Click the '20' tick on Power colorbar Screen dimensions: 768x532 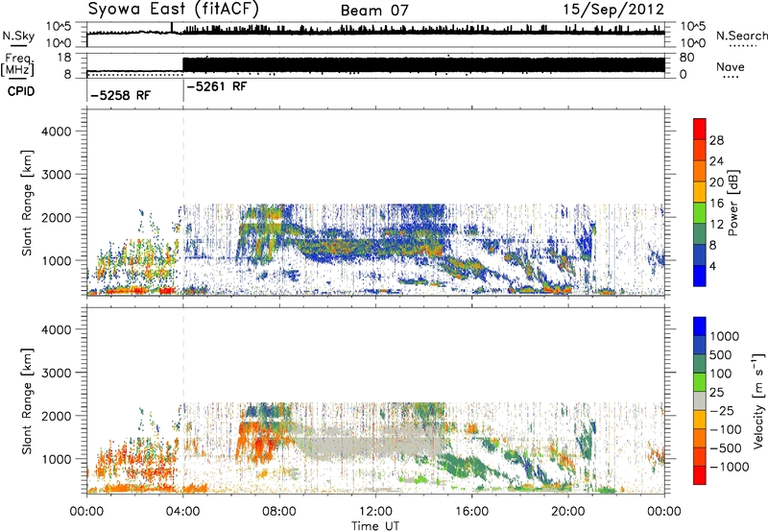716,182
